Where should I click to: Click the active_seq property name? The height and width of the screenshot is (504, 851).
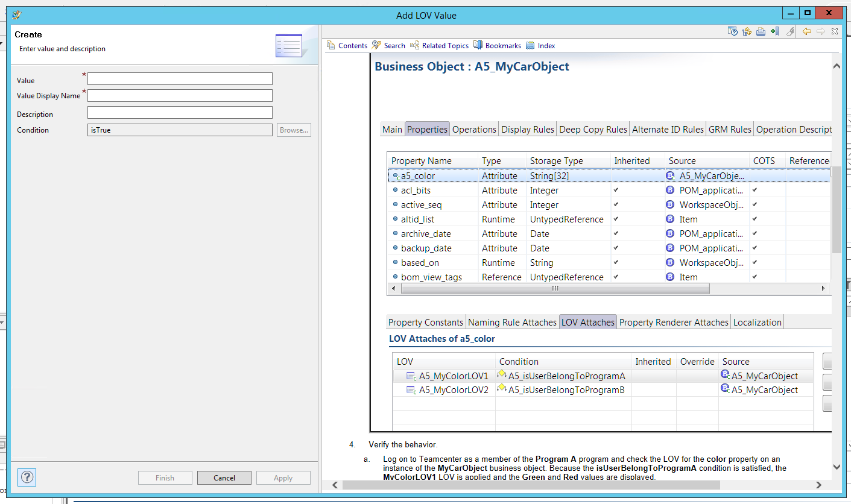(x=421, y=204)
